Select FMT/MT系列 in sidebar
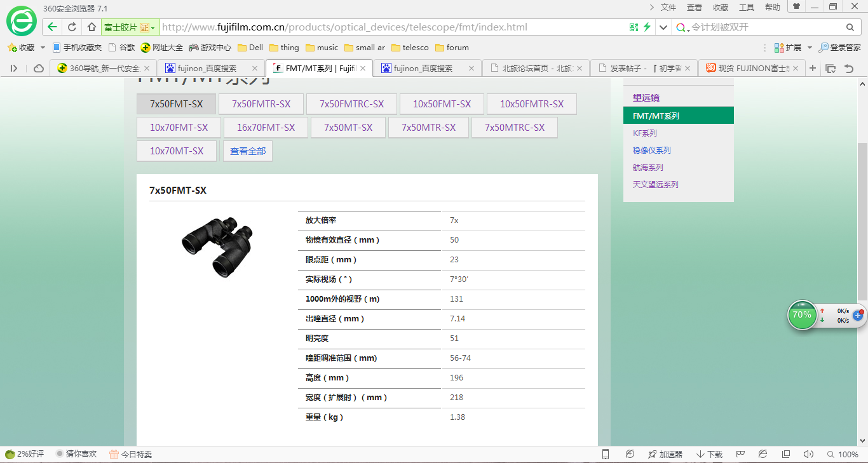 679,116
